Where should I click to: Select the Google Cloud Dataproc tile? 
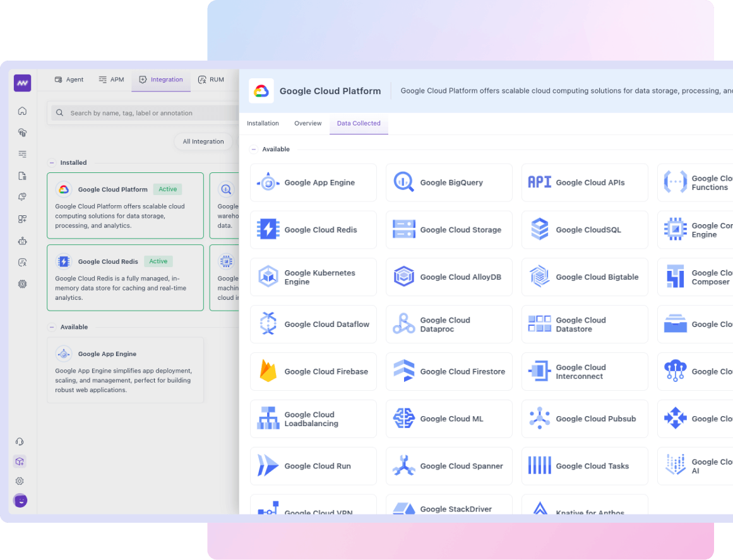pyautogui.click(x=449, y=325)
